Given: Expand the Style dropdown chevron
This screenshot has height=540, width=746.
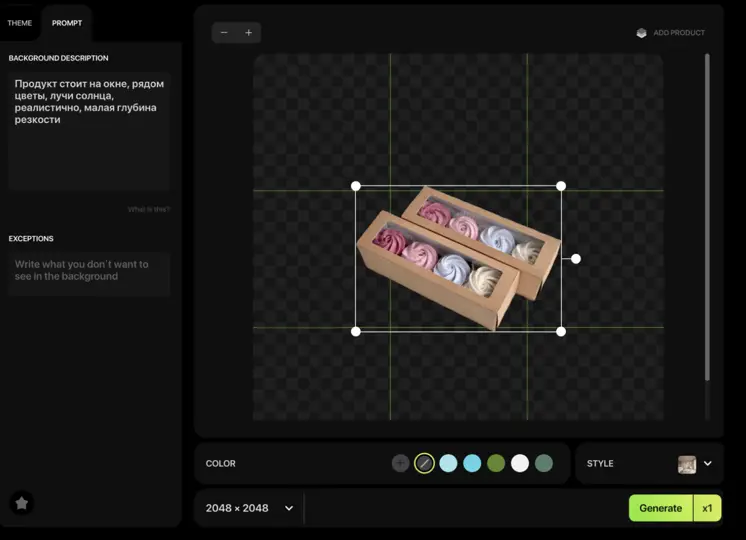Looking at the screenshot, I should click(x=708, y=464).
